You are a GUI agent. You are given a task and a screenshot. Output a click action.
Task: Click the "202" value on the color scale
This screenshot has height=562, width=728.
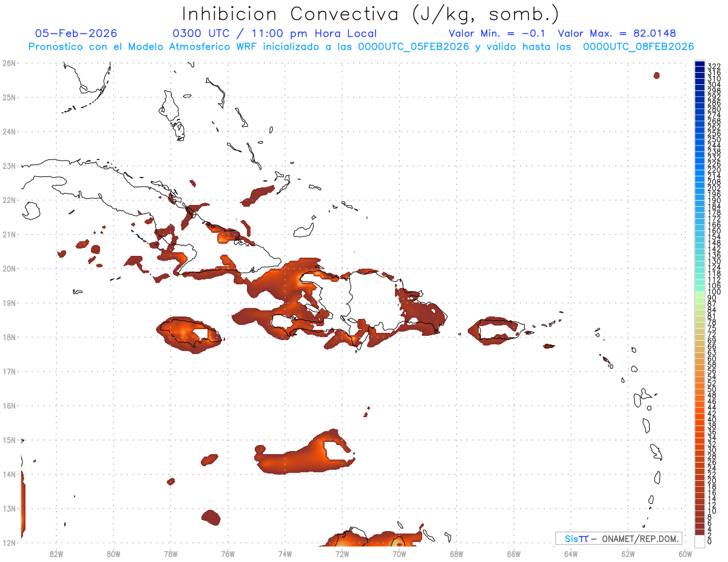click(714, 188)
